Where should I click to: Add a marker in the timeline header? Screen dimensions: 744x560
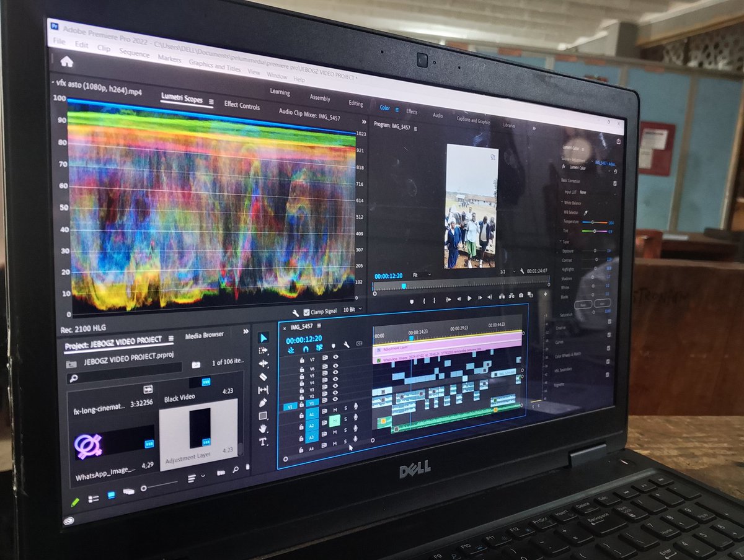pyautogui.click(x=333, y=346)
